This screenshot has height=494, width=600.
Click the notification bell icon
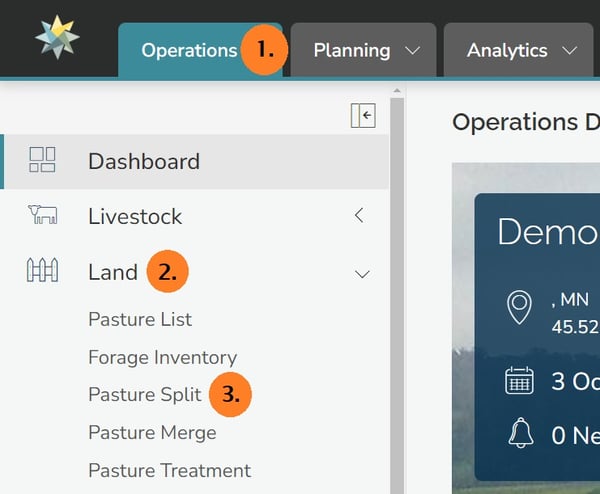[519, 434]
